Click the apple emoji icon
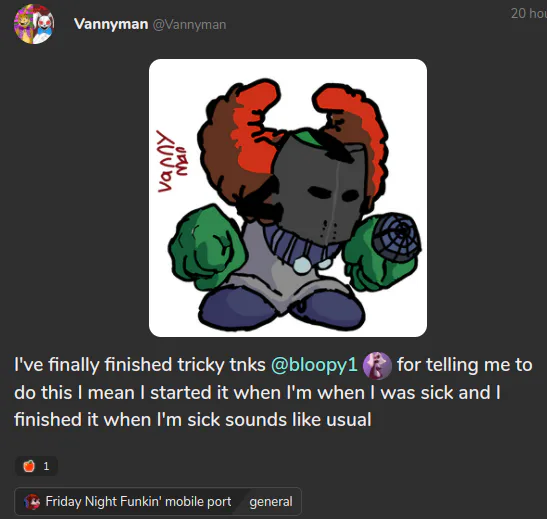547x519 pixels. click(x=29, y=466)
